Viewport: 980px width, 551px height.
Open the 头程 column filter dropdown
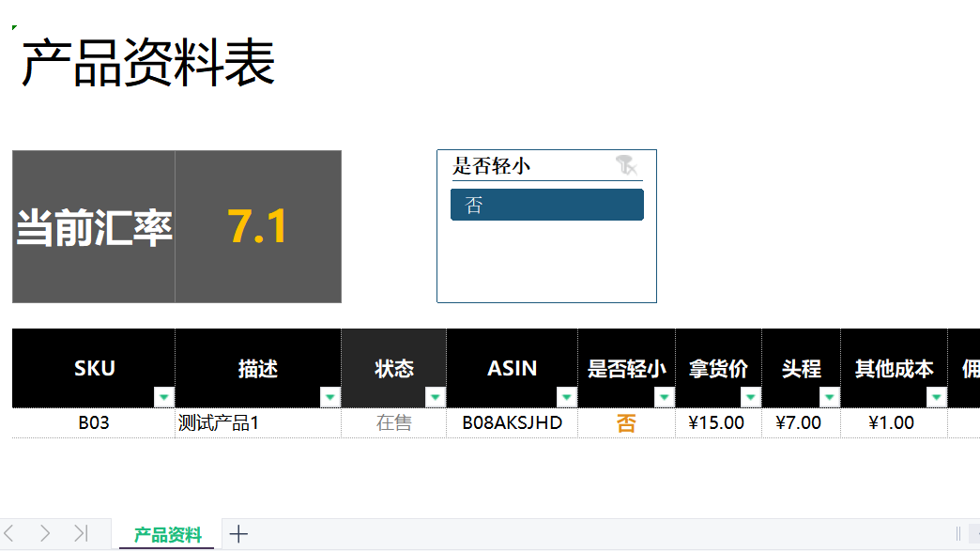[830, 397]
